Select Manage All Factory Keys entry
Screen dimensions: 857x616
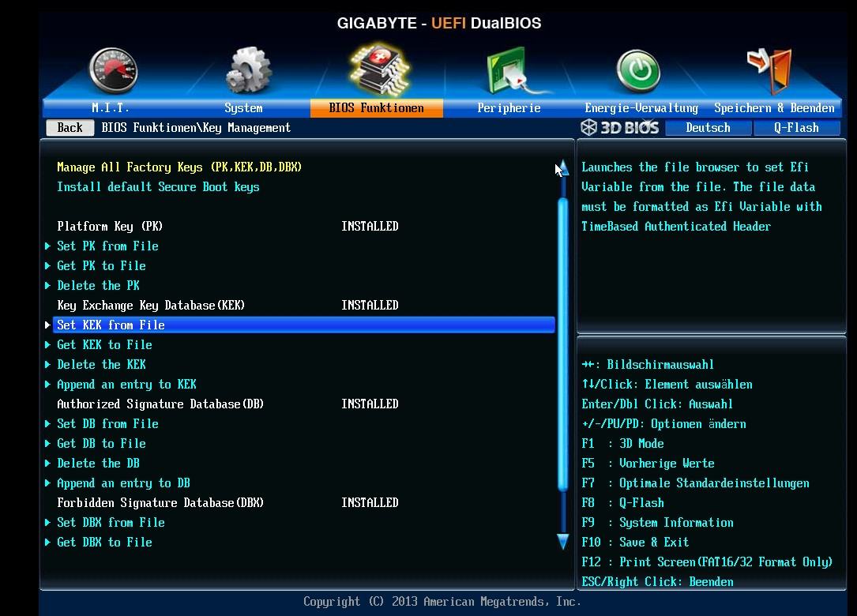point(179,167)
